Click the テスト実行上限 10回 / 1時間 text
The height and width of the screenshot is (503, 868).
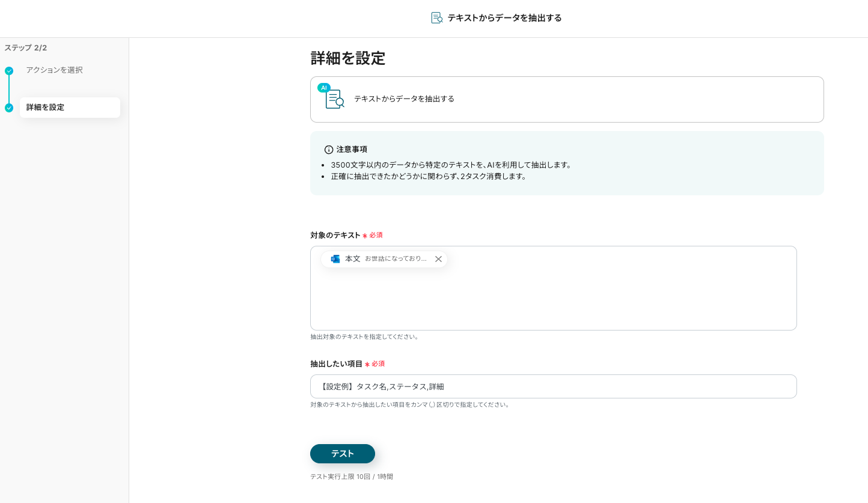pyautogui.click(x=352, y=477)
